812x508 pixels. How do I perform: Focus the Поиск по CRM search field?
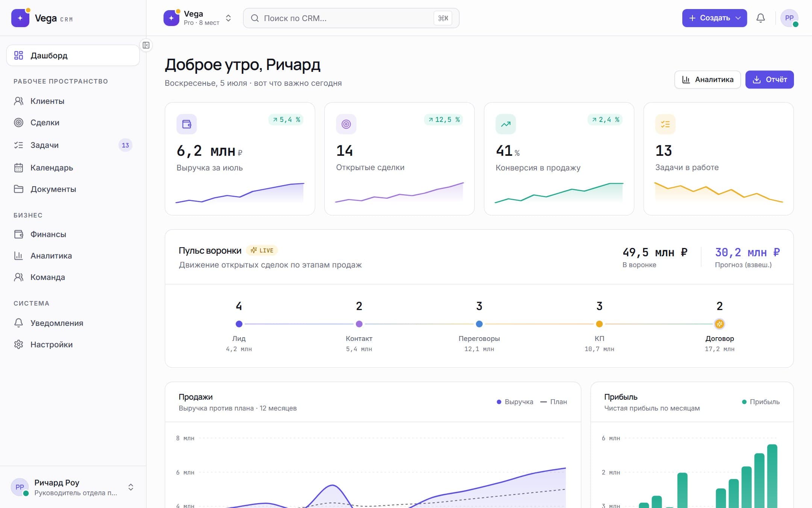(x=351, y=18)
